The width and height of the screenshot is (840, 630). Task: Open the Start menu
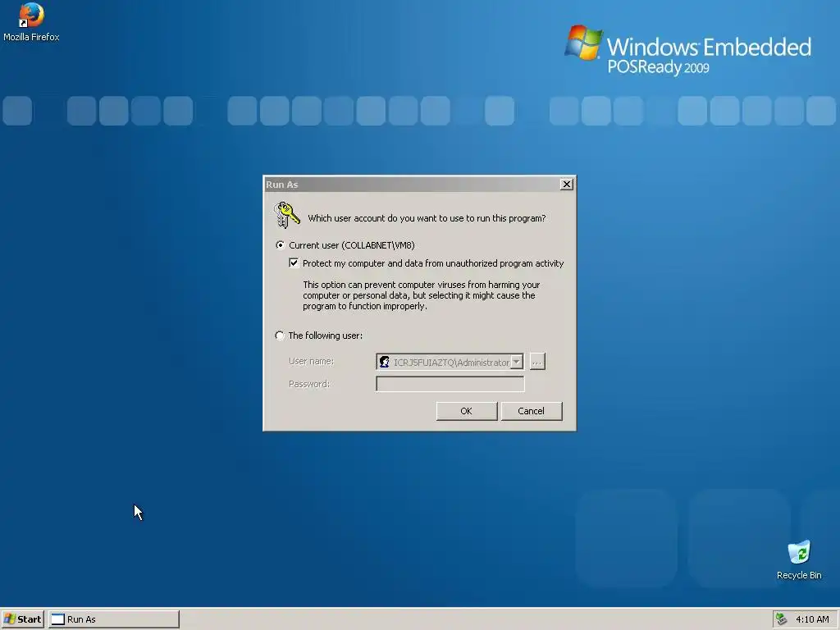[23, 619]
